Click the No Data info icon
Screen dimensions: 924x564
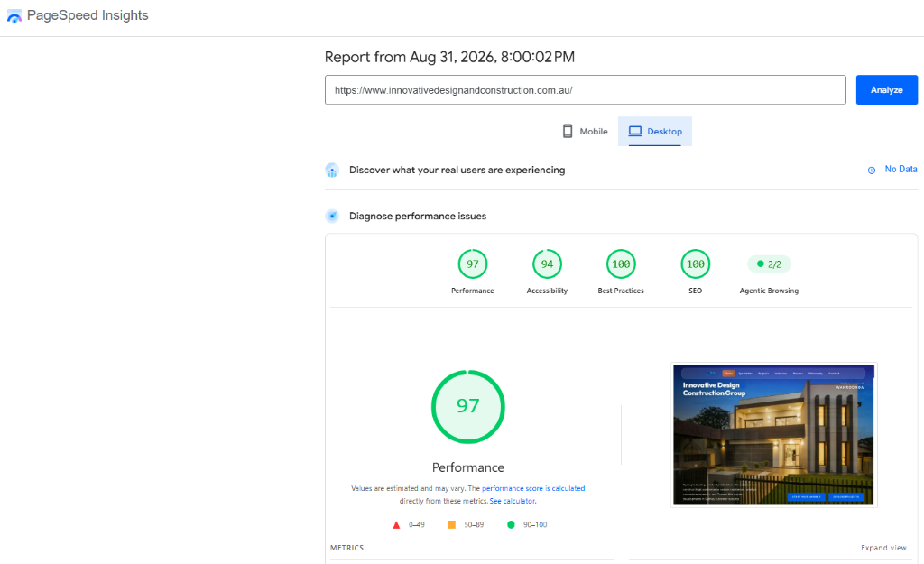tap(872, 171)
